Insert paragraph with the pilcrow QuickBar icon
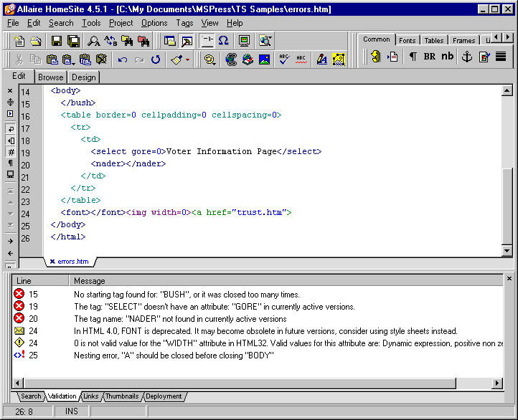The image size is (518, 420). click(413, 57)
